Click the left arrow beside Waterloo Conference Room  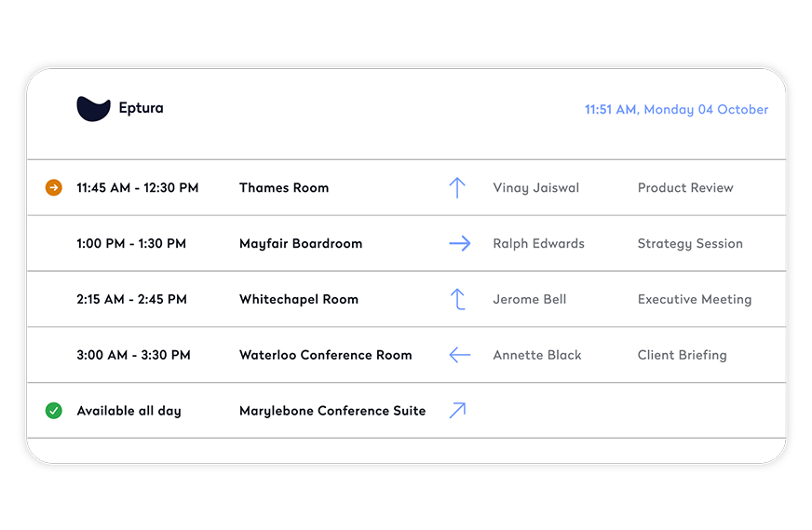(x=460, y=355)
